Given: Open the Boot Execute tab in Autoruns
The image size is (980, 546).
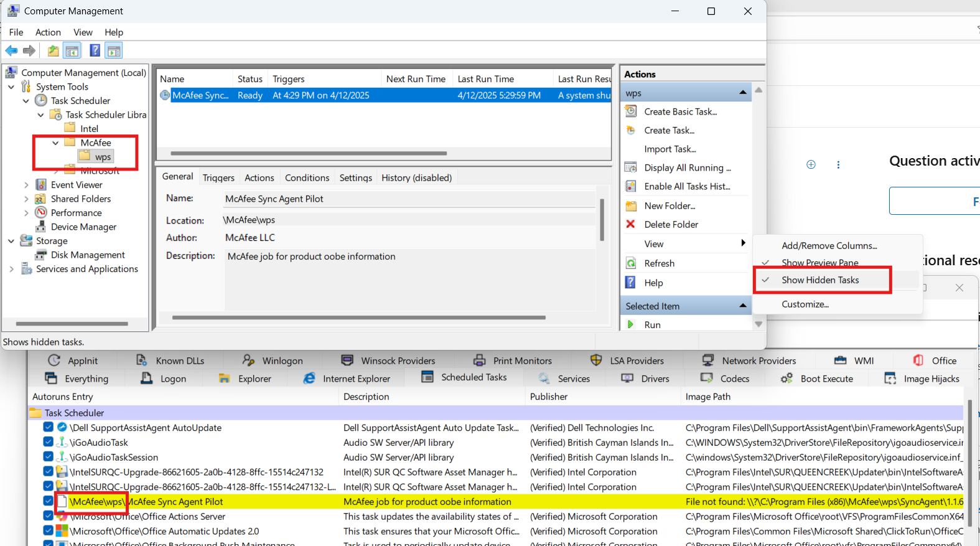Looking at the screenshot, I should (x=817, y=379).
